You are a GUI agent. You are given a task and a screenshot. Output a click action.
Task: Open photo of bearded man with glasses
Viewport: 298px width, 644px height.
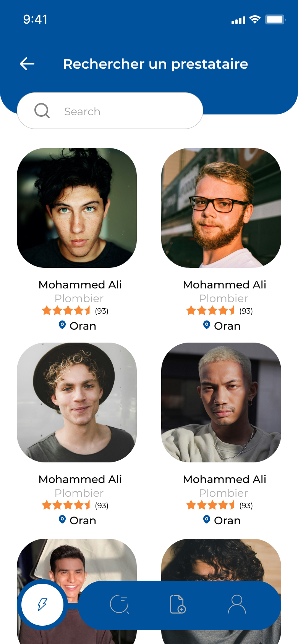pos(221,208)
